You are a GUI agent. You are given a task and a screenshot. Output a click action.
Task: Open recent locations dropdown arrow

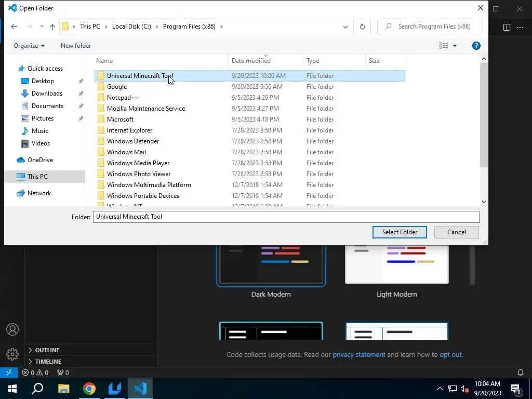pos(42,26)
